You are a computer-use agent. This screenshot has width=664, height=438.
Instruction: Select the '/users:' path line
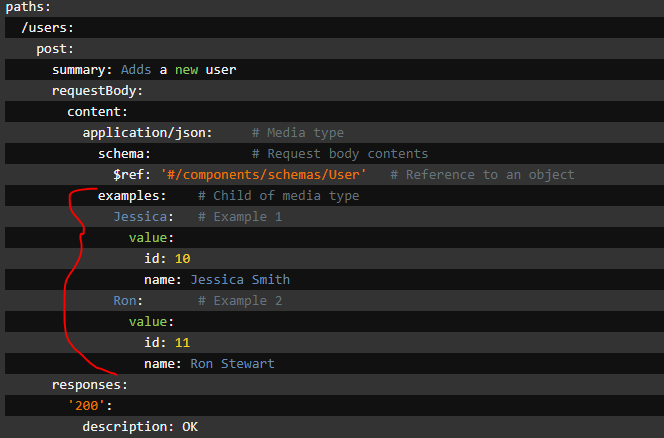click(47, 28)
